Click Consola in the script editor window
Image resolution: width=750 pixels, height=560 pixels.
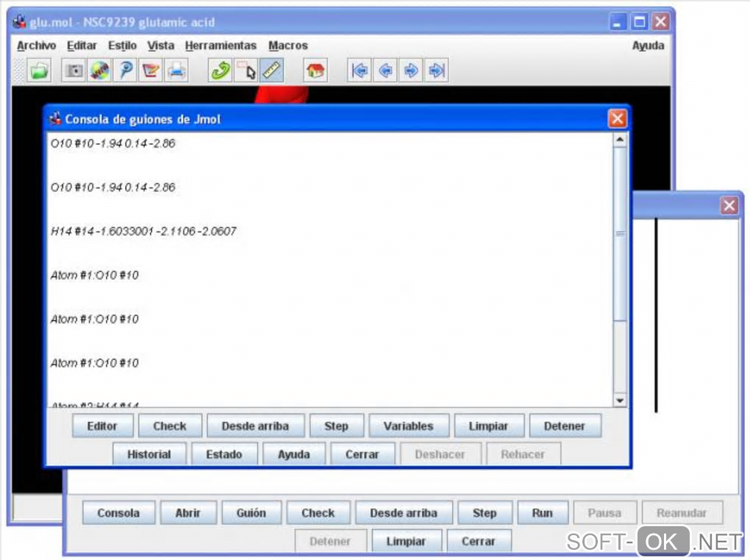pos(118,513)
